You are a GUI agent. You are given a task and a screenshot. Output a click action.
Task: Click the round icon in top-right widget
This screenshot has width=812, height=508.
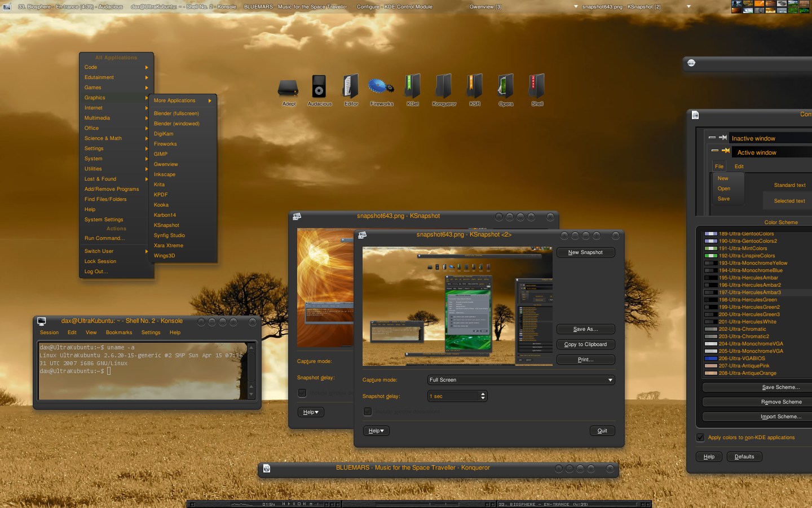691,63
